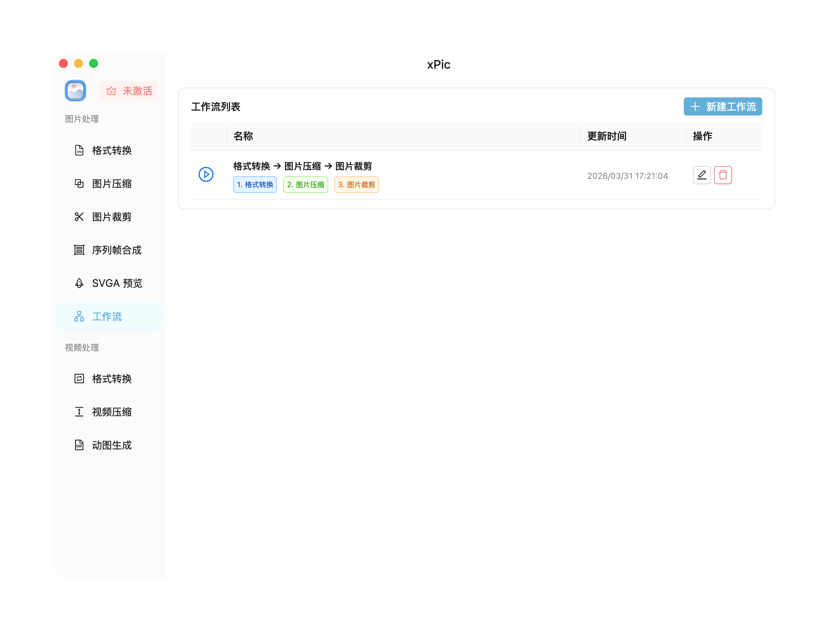This screenshot has width=840, height=631.
Task: Click the green 2. 图片压缩 step tag
Action: [305, 185]
